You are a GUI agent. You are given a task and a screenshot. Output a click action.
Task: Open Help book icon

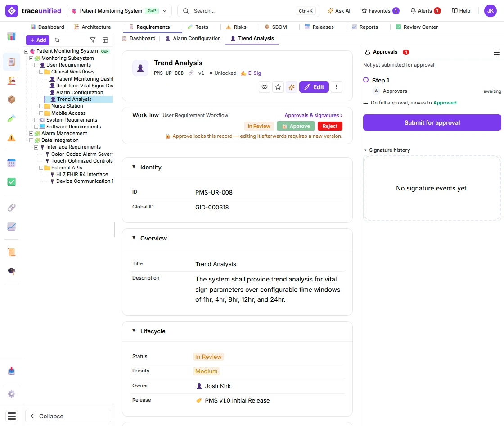click(461, 11)
